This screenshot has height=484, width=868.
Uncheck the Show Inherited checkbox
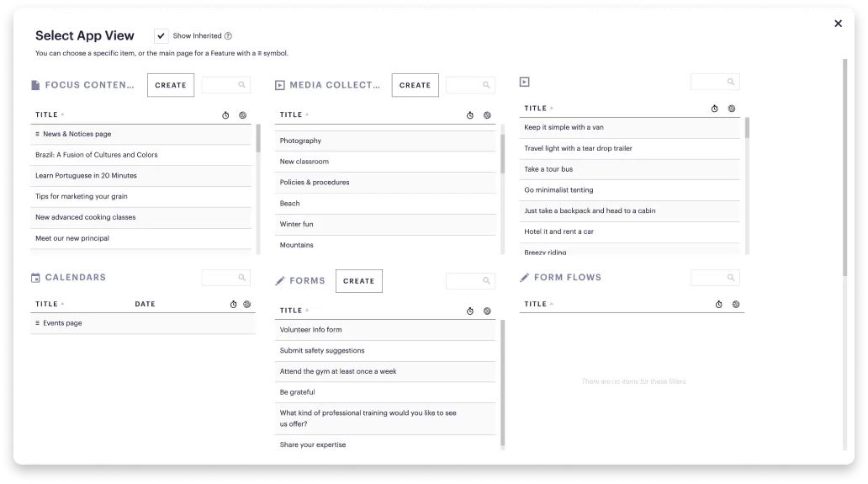(161, 36)
